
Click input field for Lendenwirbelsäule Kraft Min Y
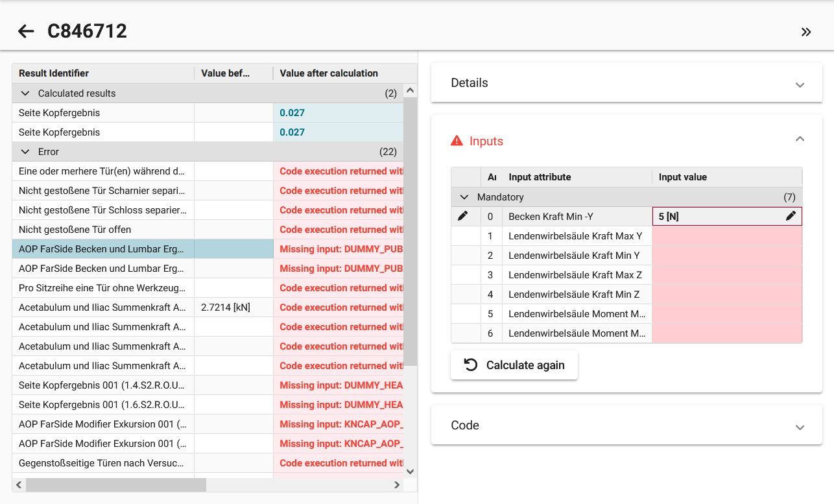coord(727,256)
